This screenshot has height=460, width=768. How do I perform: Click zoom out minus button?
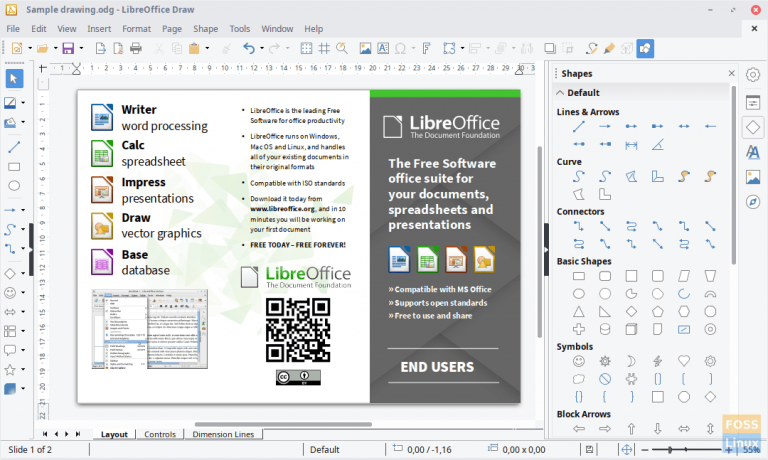[645, 450]
